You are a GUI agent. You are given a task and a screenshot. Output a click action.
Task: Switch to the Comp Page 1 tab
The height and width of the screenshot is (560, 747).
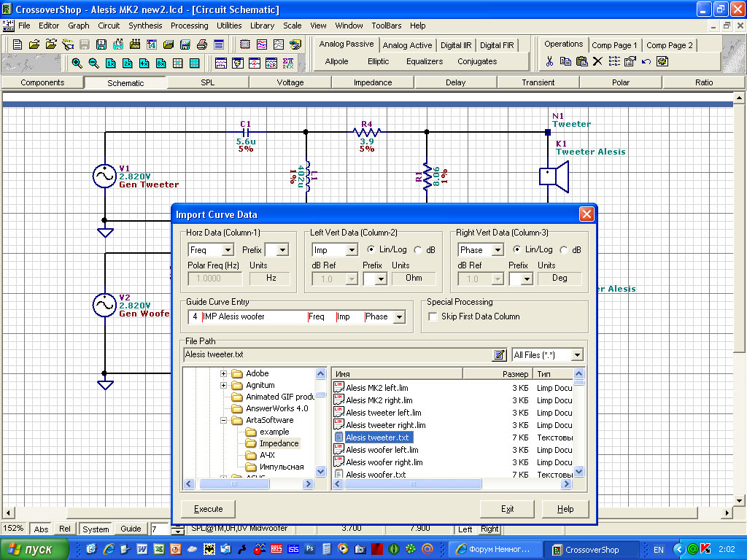click(614, 45)
